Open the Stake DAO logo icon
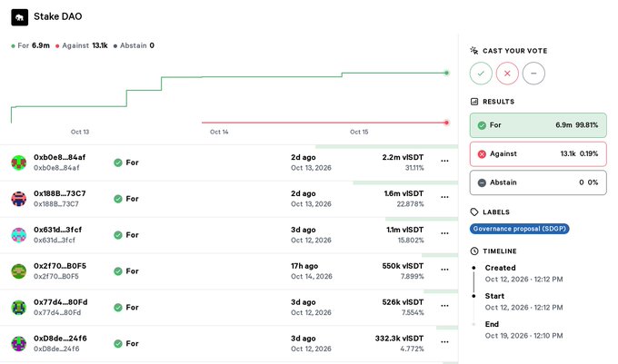This screenshot has width=618, height=364. tap(20, 17)
